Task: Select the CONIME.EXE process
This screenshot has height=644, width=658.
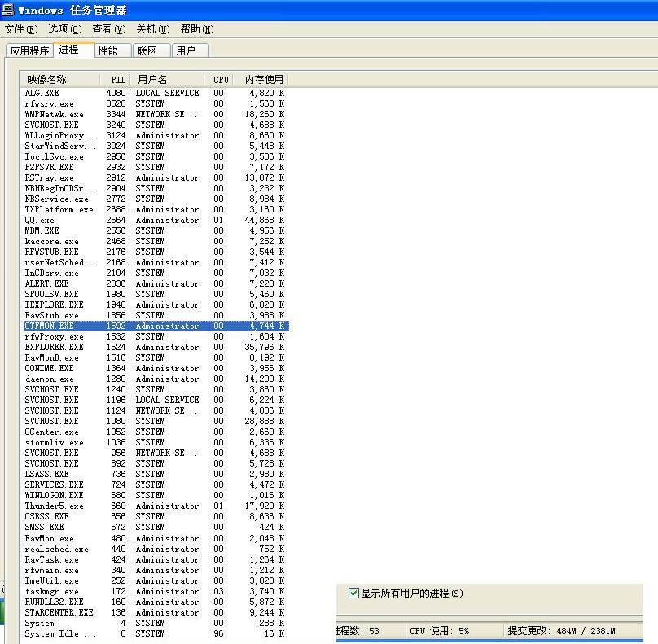Action: (x=156, y=368)
